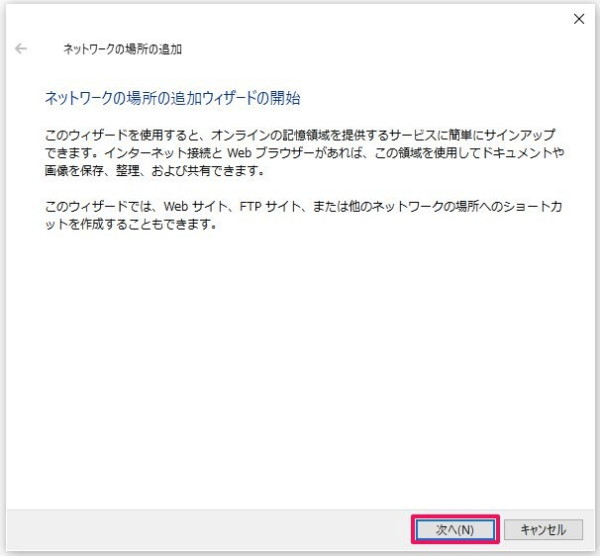The width and height of the screenshot is (600, 556).
Task: Click the title ネットワークの場所の追加
Action: click(x=122, y=49)
